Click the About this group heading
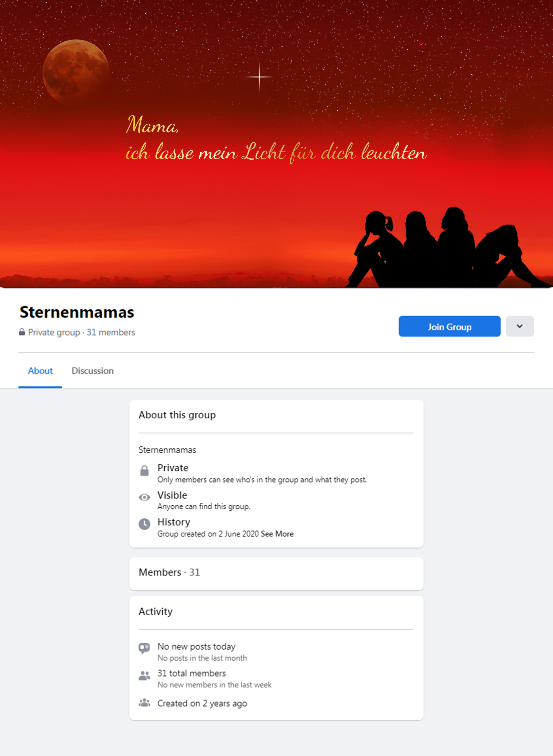The height and width of the screenshot is (756, 553). tap(177, 415)
